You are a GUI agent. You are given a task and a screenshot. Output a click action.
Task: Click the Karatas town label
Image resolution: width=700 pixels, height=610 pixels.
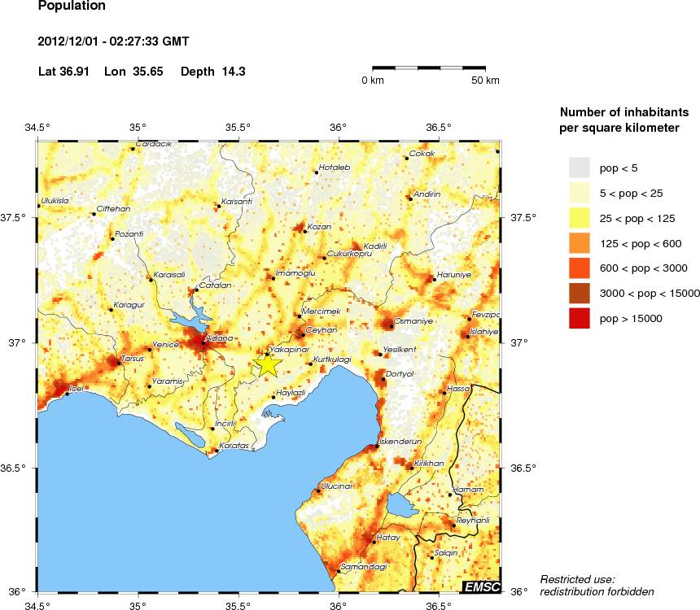coord(234,446)
